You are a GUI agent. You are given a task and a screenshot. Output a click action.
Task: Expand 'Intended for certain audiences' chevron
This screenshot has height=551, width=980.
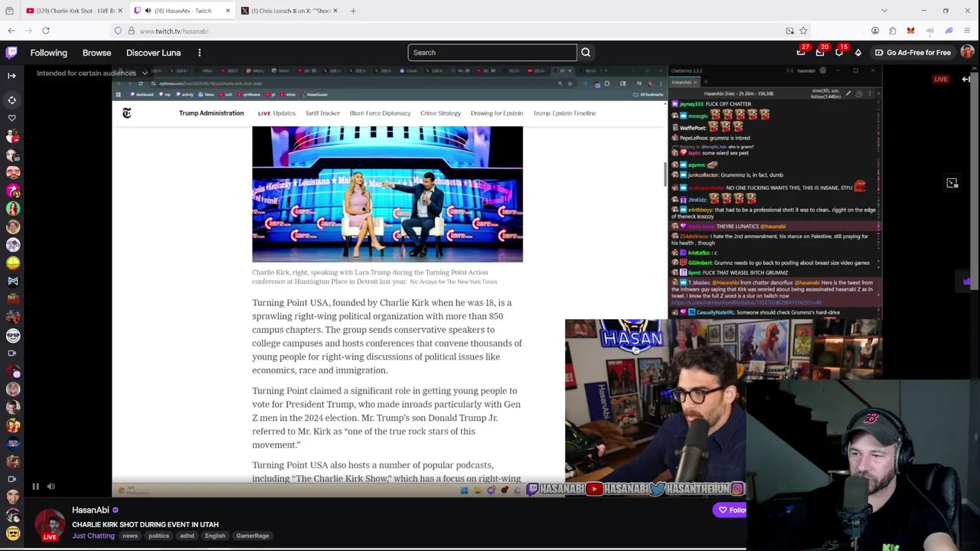(x=144, y=73)
